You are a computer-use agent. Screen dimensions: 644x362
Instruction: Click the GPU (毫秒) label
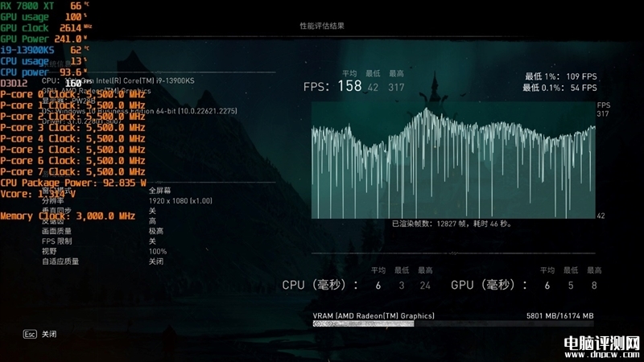489,285
